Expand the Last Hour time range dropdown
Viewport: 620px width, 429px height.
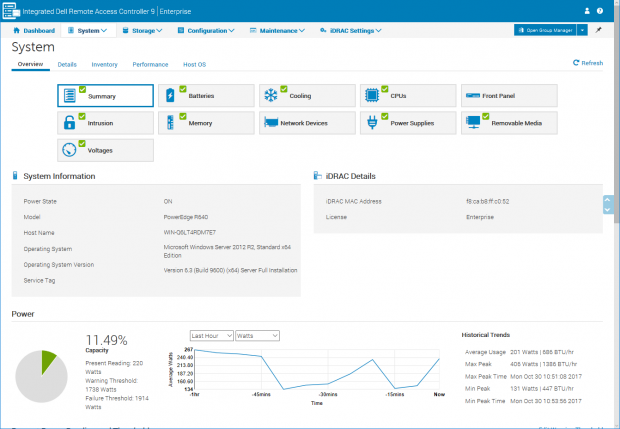tap(211, 335)
